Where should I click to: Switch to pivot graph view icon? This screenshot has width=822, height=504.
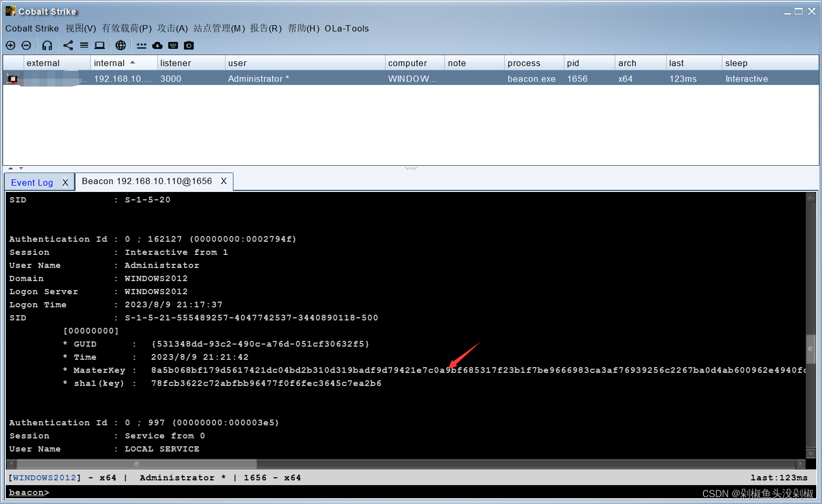coord(68,46)
